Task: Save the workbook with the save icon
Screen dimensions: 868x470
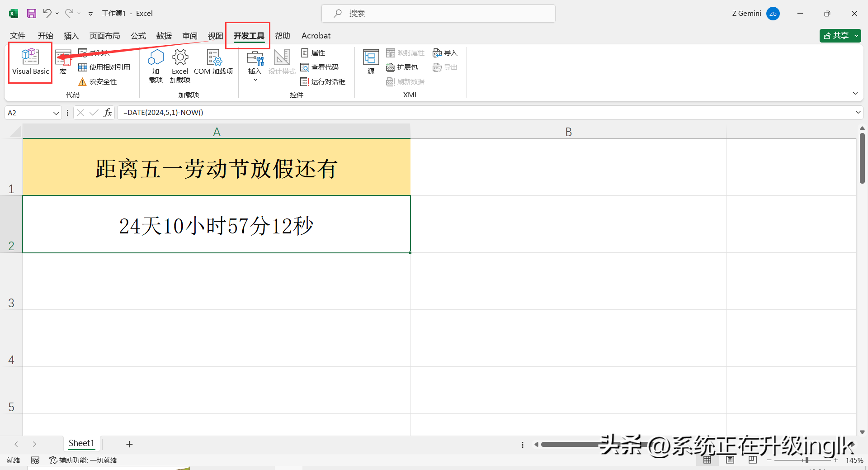Action: point(32,14)
